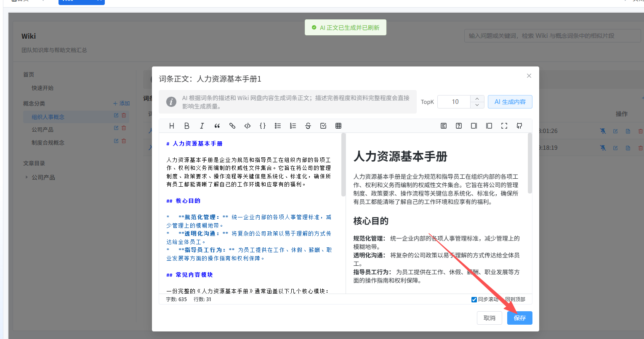
Task: Click the 文章目录 sidebar heading
Action: pyautogui.click(x=34, y=163)
